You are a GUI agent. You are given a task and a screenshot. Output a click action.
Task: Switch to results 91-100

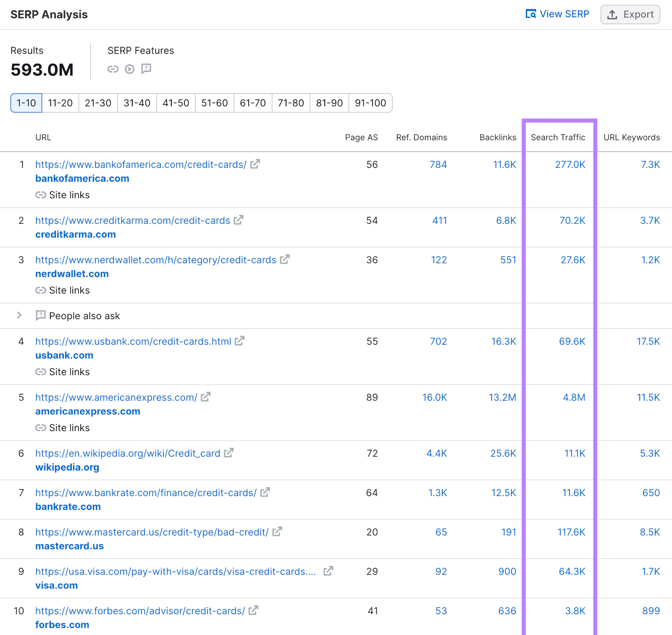370,103
